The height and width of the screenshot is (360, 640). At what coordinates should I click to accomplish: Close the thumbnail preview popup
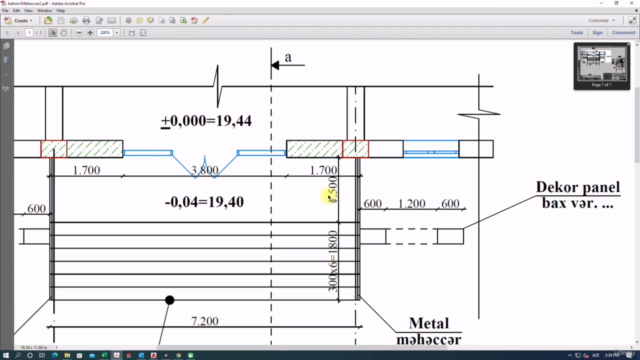pyautogui.click(x=628, y=44)
